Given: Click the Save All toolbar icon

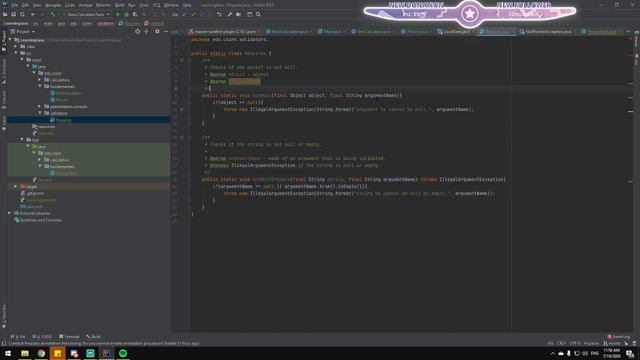Looking at the screenshot, I should [x=13, y=14].
